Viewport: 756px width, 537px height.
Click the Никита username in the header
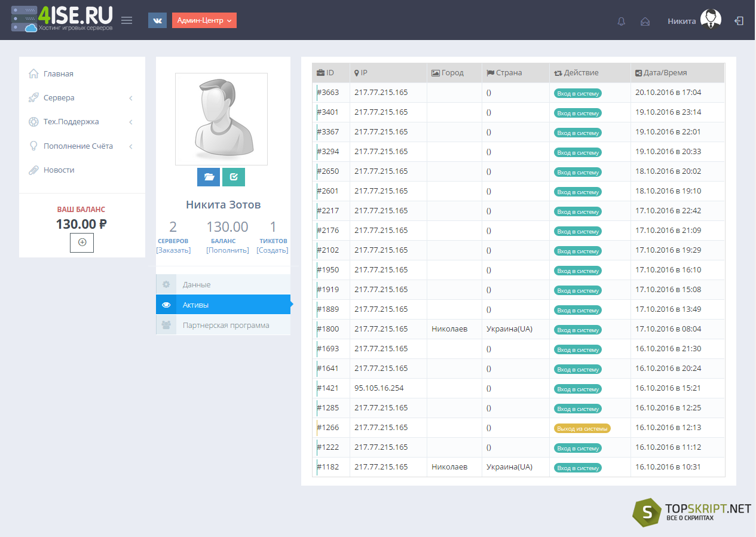682,22
